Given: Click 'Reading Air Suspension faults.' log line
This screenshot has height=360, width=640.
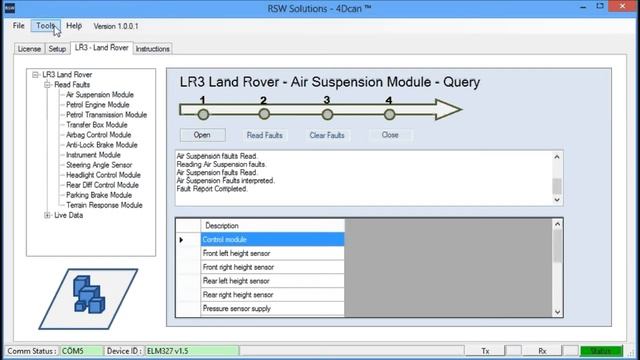Looking at the screenshot, I should pyautogui.click(x=221, y=164).
